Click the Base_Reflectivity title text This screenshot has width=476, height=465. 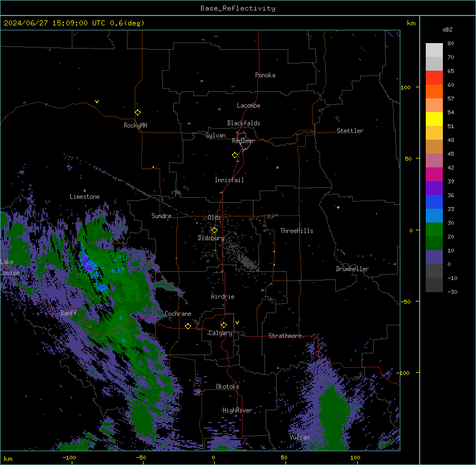[x=238, y=8]
